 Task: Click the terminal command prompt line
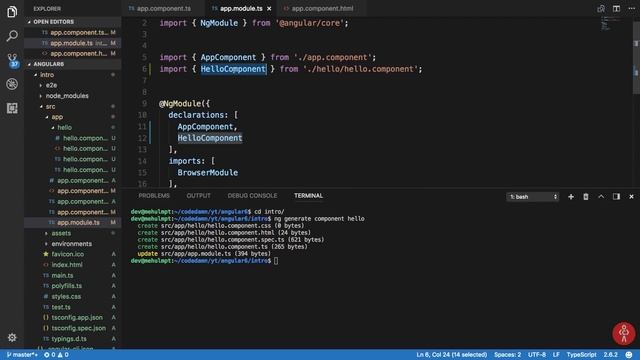click(204, 261)
